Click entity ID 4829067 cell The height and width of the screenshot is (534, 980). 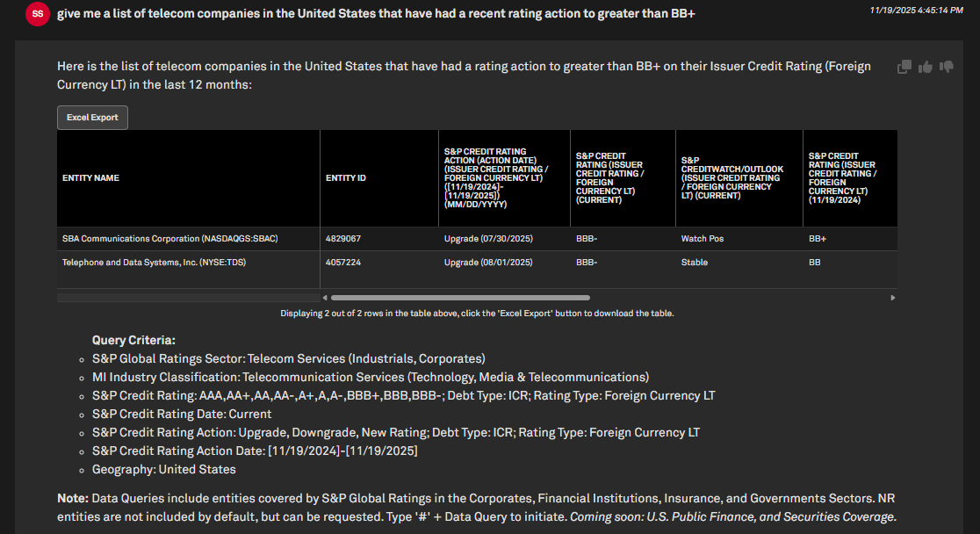[x=343, y=239]
